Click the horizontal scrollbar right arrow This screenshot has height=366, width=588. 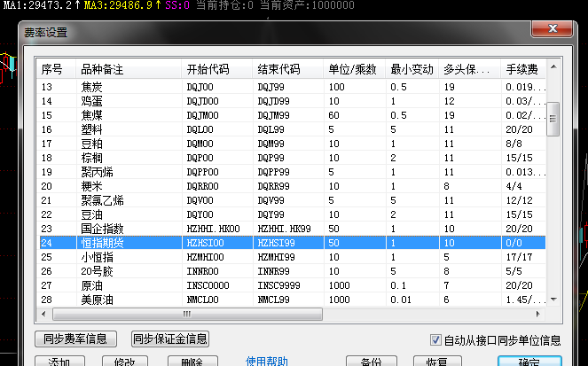(x=538, y=314)
